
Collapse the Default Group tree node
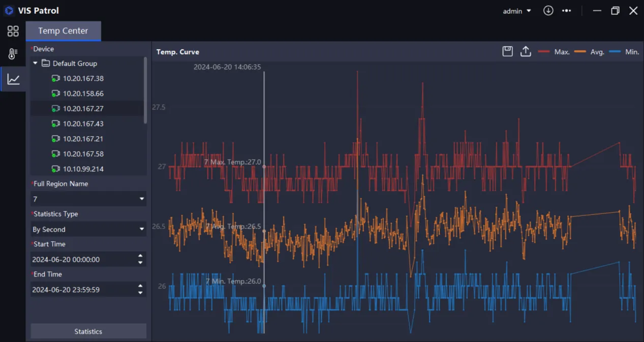point(35,64)
